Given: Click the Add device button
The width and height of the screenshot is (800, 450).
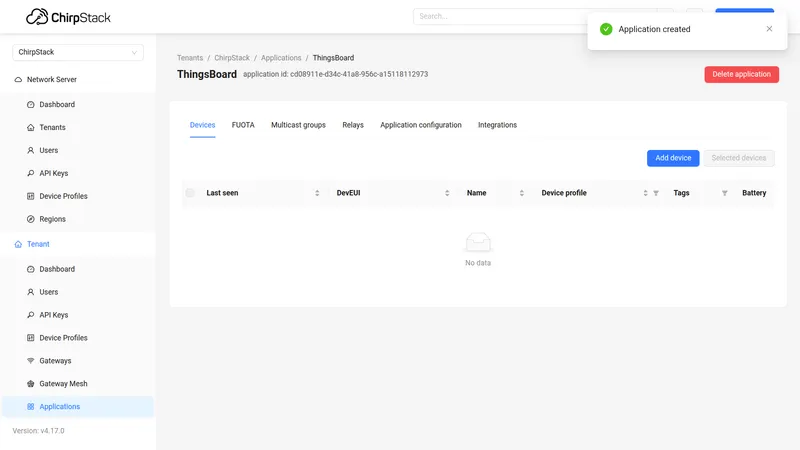Looking at the screenshot, I should 673,158.
